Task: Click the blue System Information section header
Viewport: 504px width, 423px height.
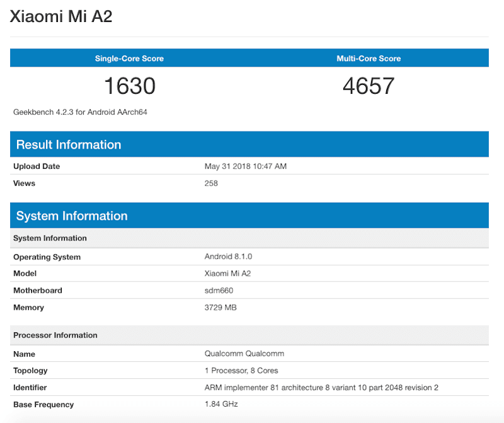Action: pyautogui.click(x=249, y=215)
